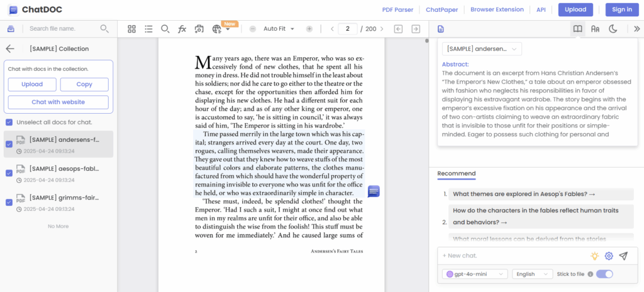Open Browser Extension in top navigation
This screenshot has width=644, height=292.
click(497, 9)
